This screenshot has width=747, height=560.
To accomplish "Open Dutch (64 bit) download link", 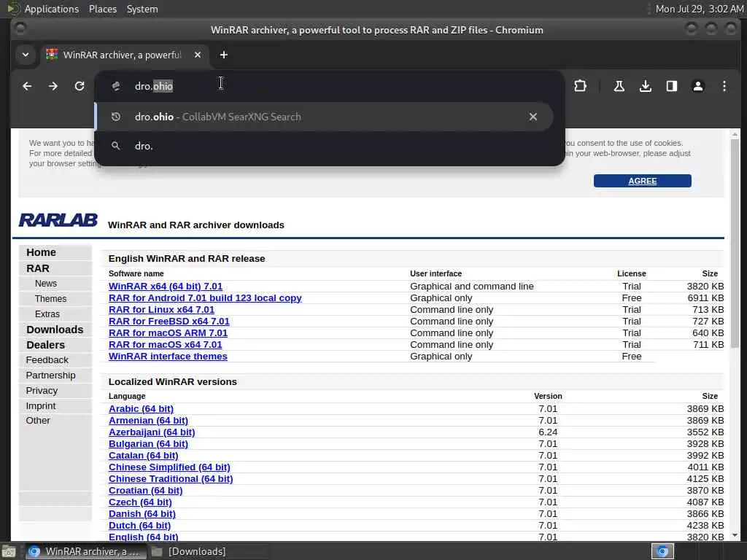I will tap(139, 525).
